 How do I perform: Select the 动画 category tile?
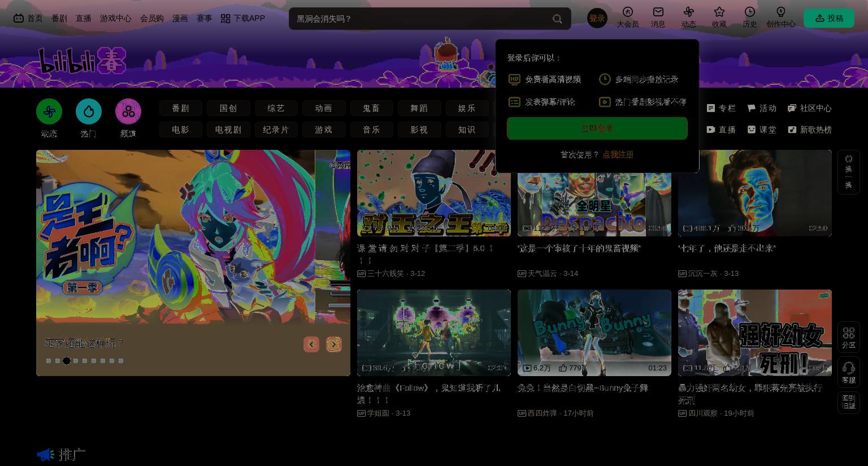324,108
